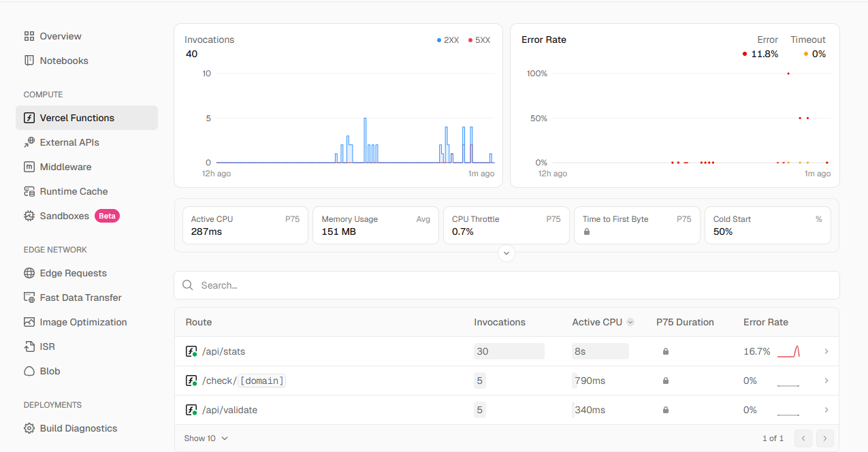Open External APIs icon in sidebar
The image size is (868, 452).
pos(29,142)
